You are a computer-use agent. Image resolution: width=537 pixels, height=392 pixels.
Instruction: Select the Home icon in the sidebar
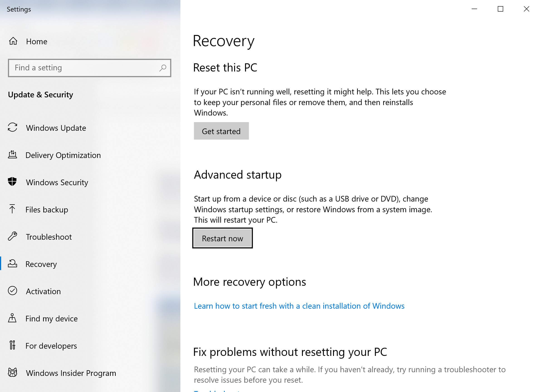click(14, 41)
